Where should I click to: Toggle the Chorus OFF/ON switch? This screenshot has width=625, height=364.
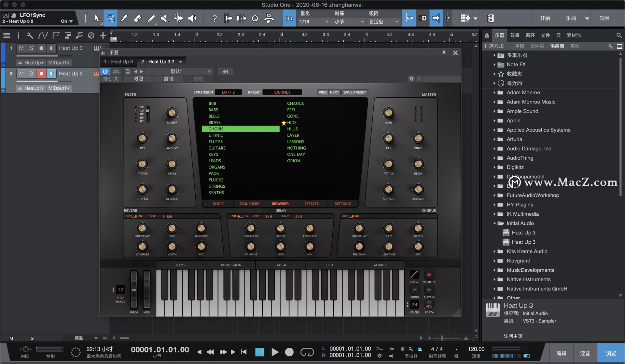point(351,216)
